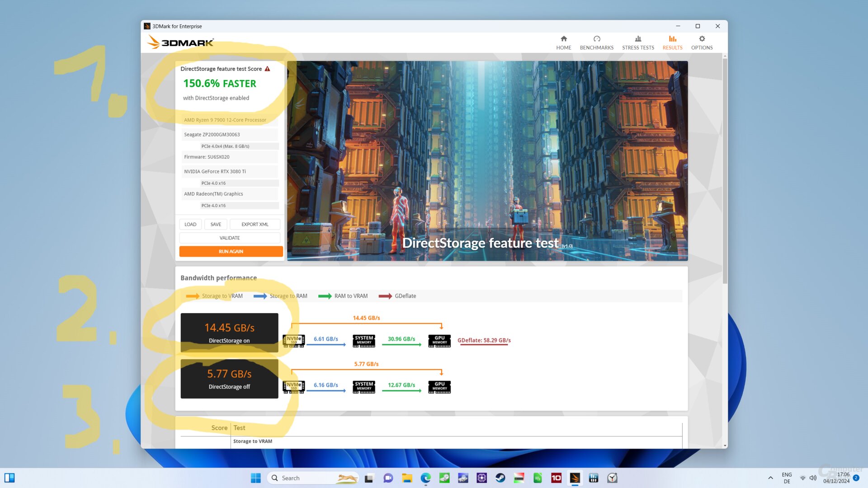
Task: Click System Memory icon in DirectStorage on row
Action: coord(364,340)
